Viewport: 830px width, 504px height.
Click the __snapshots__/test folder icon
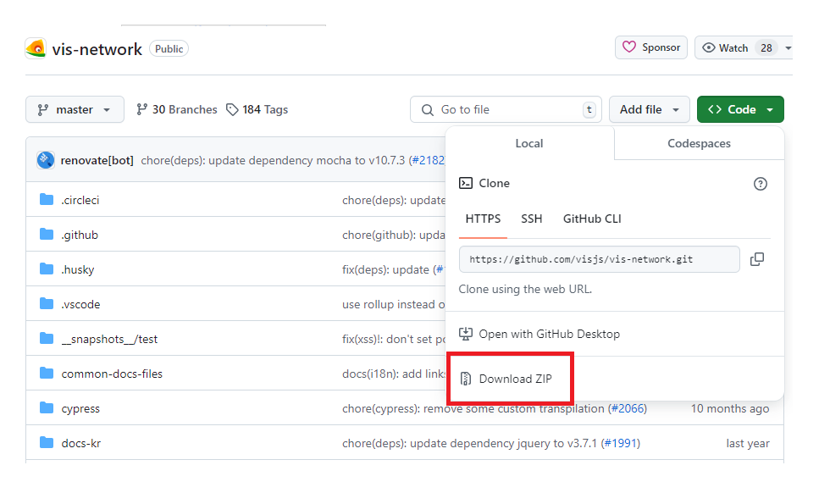pyautogui.click(x=47, y=338)
